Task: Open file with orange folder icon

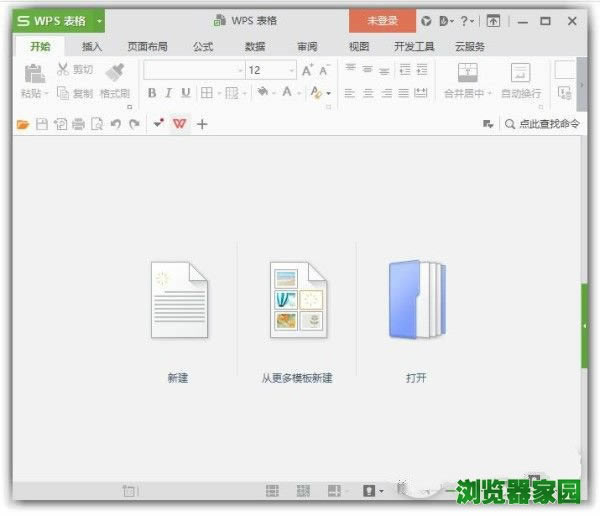Action: (x=23, y=124)
